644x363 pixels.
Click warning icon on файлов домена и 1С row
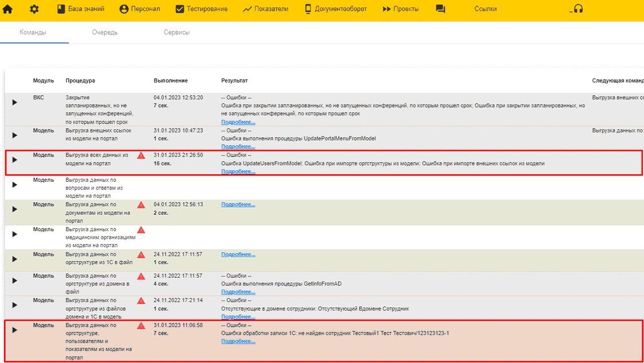point(141,300)
